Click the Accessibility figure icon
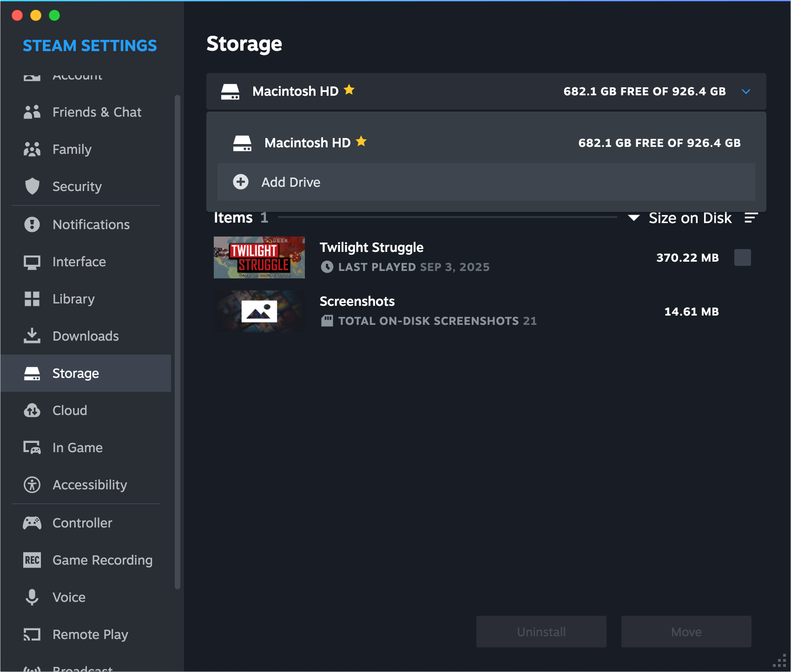The width and height of the screenshot is (791, 672). click(32, 485)
